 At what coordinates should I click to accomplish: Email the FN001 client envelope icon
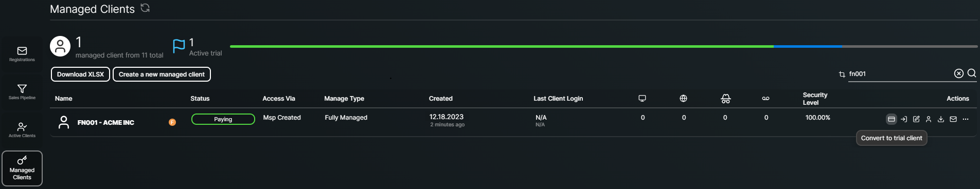953,119
